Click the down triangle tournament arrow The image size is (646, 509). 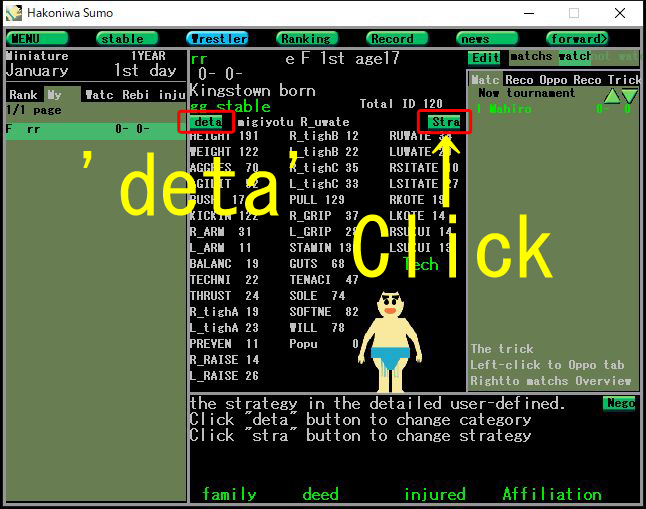(630, 96)
